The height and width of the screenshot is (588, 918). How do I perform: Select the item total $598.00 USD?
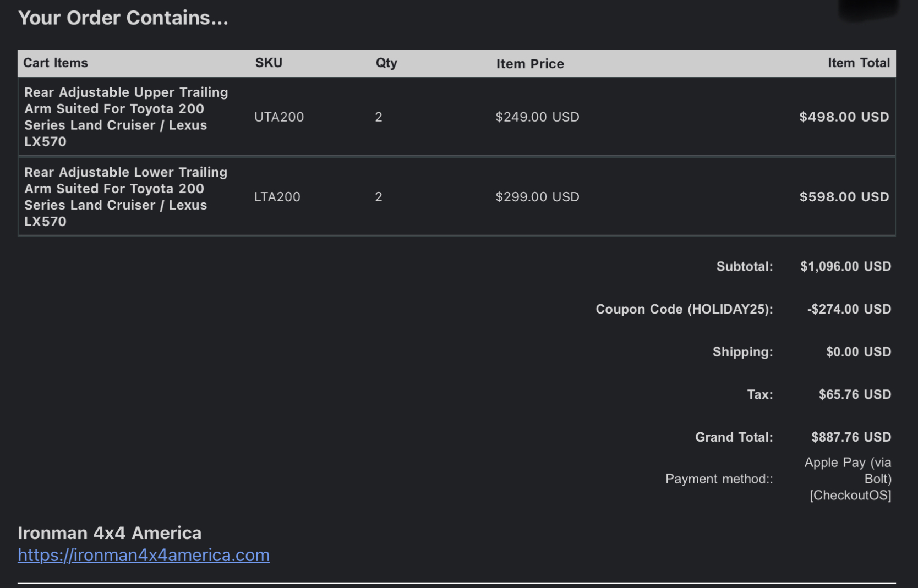[844, 196]
